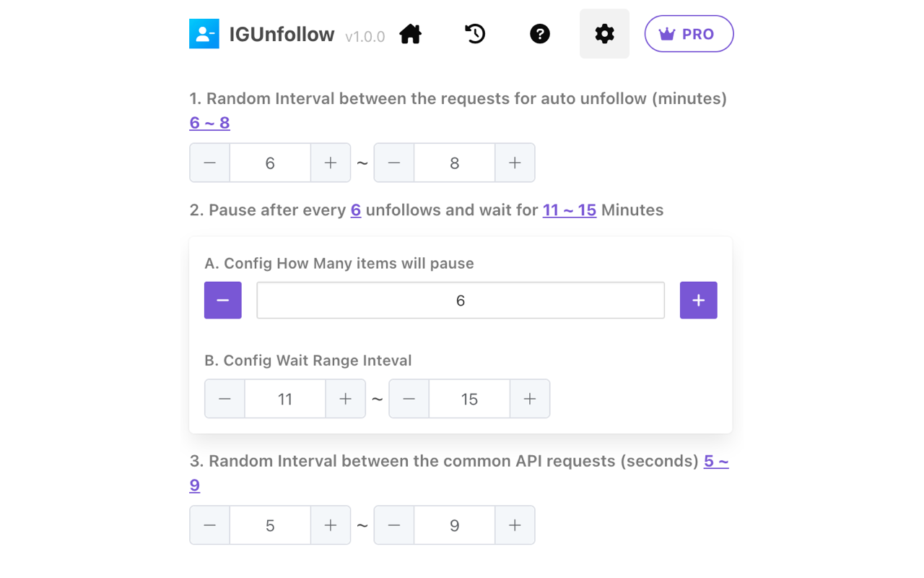Open the IGUnfollow home page
924x578 pixels.
coord(410,33)
